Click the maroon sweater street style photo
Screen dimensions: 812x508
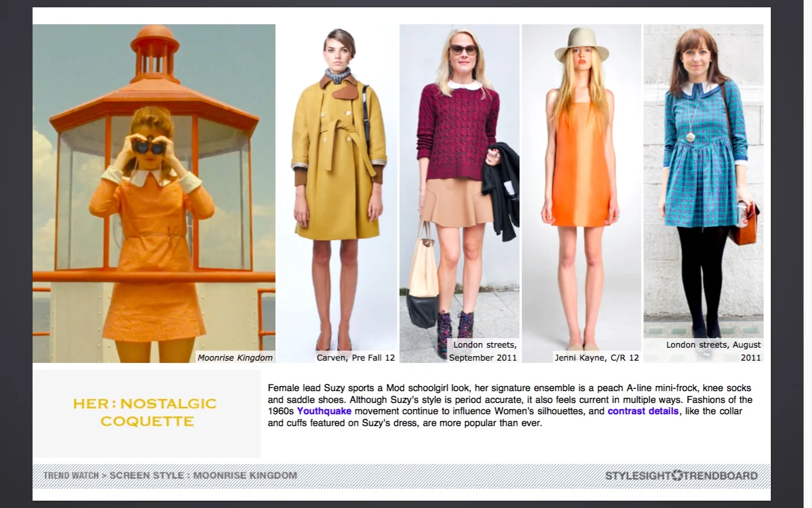(x=460, y=193)
